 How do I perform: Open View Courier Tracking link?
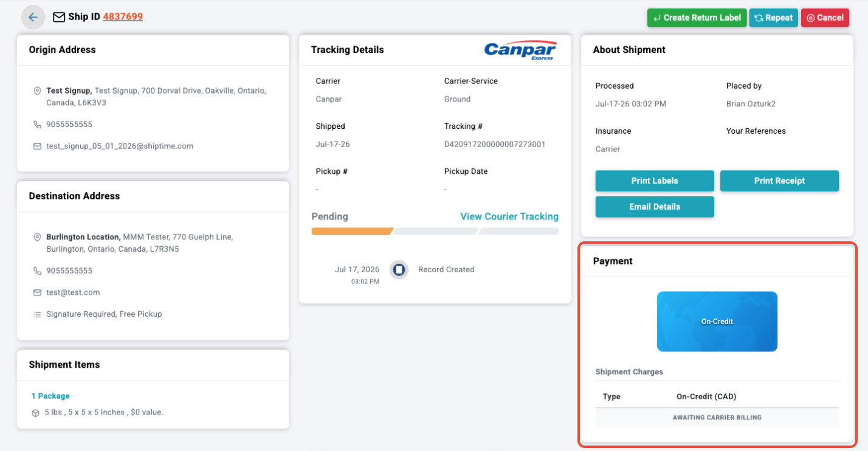click(x=509, y=216)
